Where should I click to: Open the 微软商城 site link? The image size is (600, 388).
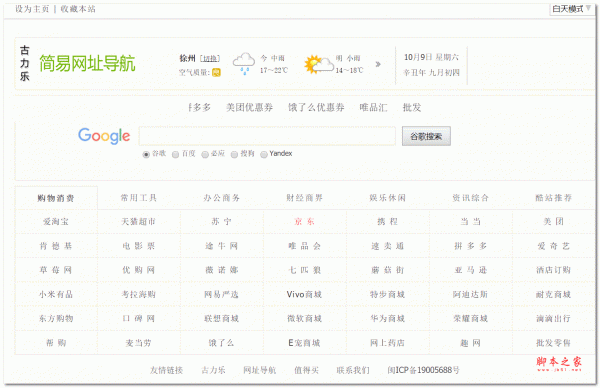pos(305,318)
